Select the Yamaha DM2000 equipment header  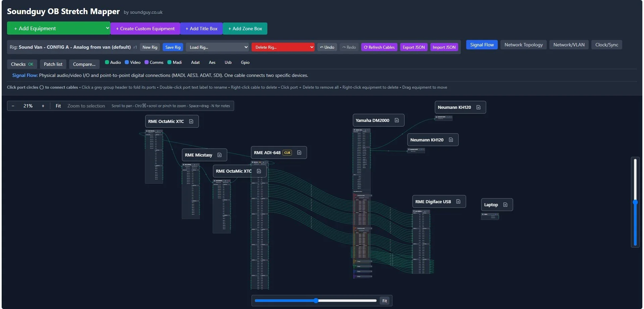(x=378, y=120)
